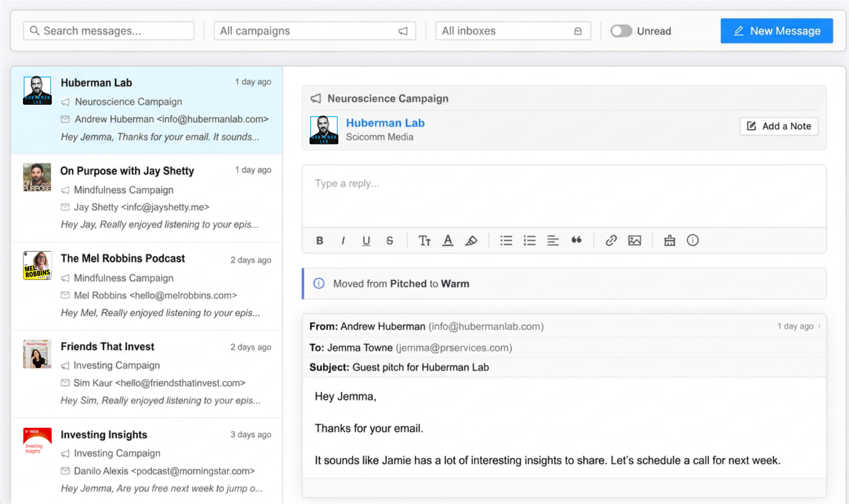Click into Search messages field
The height and width of the screenshot is (504, 849).
[x=109, y=31]
